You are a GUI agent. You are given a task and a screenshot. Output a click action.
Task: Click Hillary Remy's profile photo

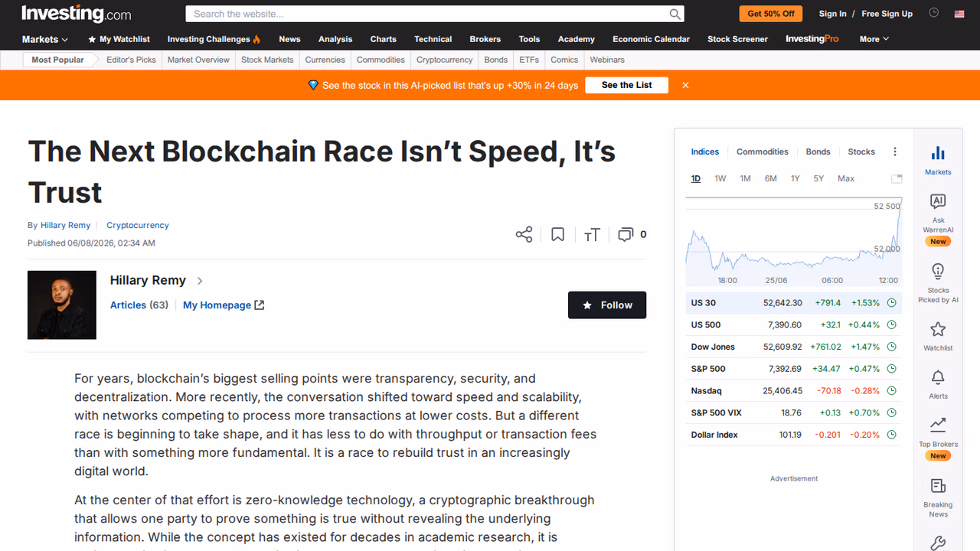tap(62, 305)
